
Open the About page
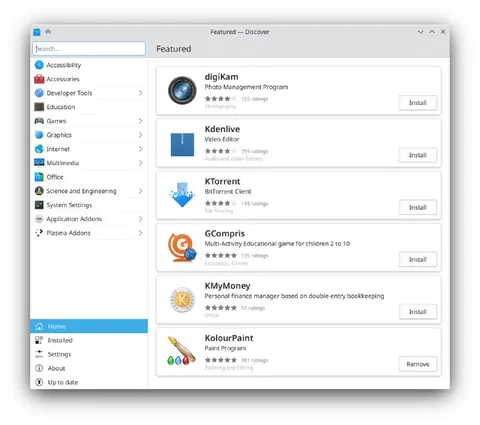pyautogui.click(x=89, y=368)
